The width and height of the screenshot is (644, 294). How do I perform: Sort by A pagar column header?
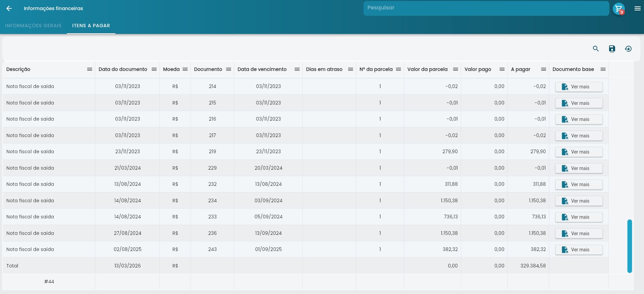coord(520,69)
